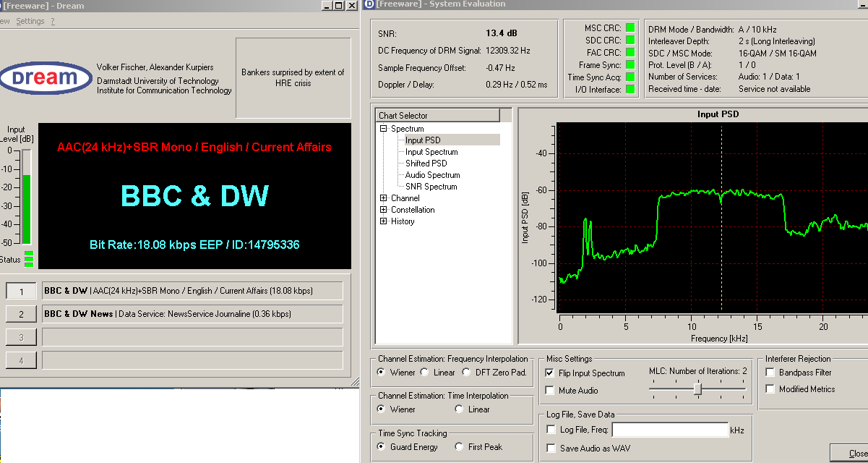This screenshot has height=463, width=868.
Task: Select Shifted PSD chart
Action: 426,163
